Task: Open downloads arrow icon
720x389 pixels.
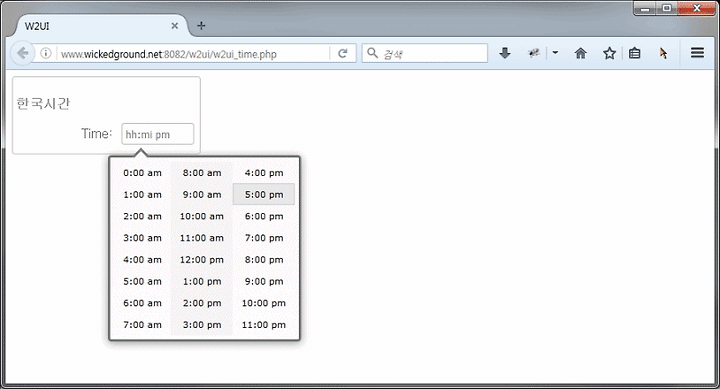Action: [x=505, y=53]
